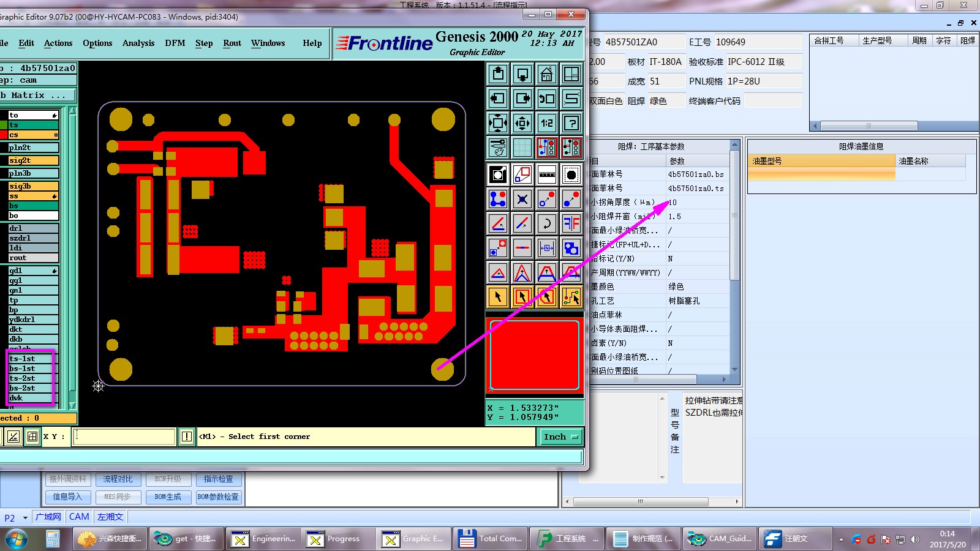
Task: Click the rectangle area select icon
Action: click(x=522, y=297)
